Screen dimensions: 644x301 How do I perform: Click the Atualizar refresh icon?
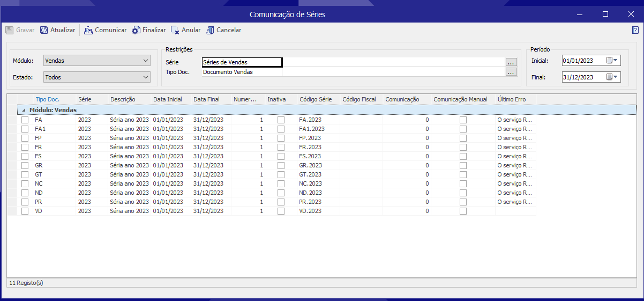coord(44,30)
